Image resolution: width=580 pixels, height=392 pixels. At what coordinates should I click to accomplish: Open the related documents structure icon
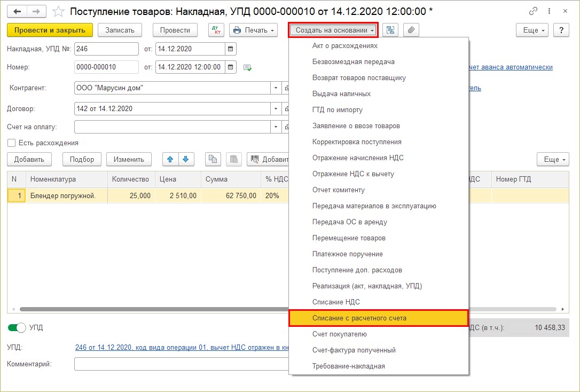(390, 30)
